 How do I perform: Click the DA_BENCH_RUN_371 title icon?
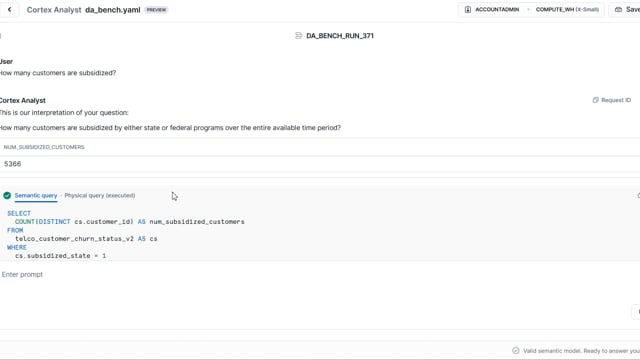tap(298, 36)
